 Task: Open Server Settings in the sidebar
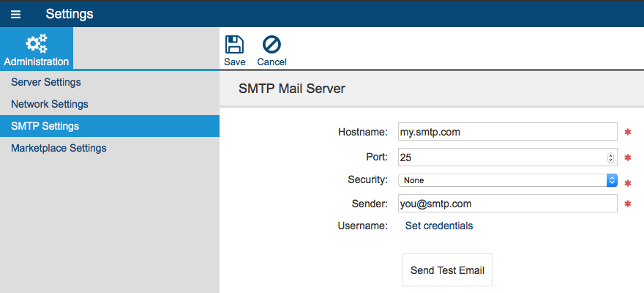pos(46,82)
